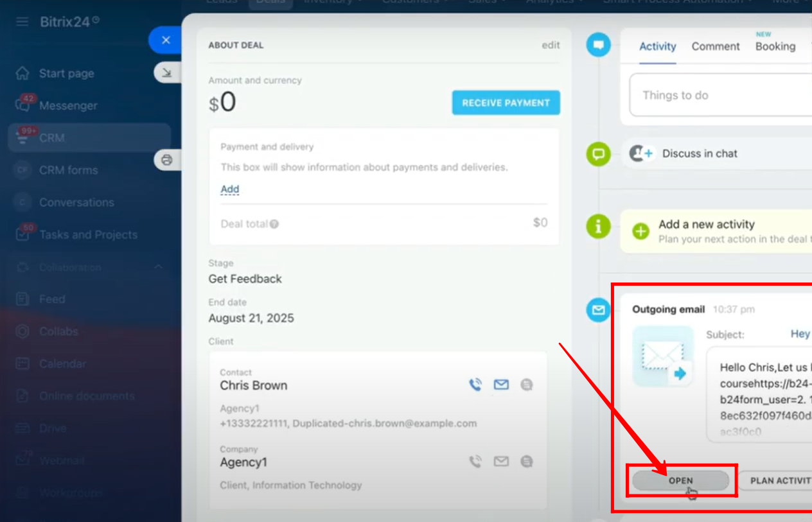
Task: Click the End date August 21, 2025
Action: click(x=251, y=318)
